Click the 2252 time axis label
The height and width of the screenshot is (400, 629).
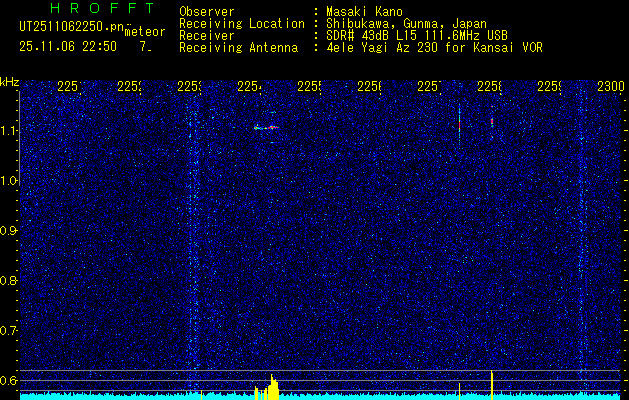pyautogui.click(x=129, y=86)
